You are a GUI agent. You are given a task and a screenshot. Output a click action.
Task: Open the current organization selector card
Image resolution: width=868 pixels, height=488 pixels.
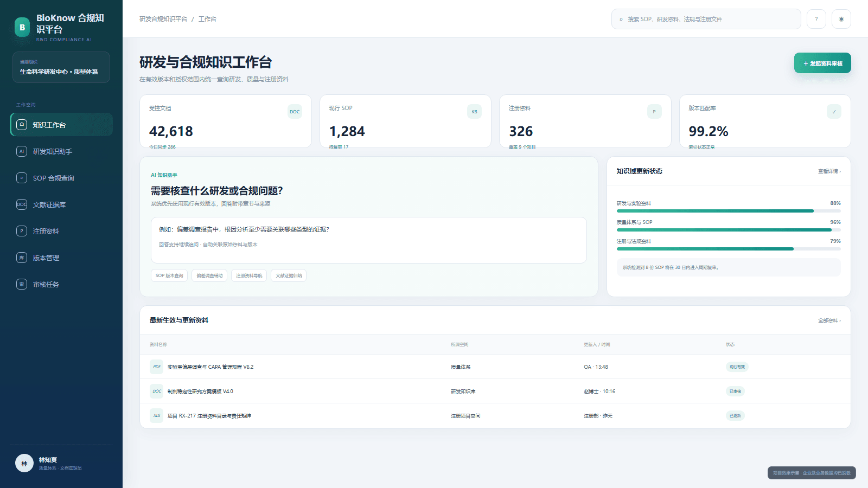tap(61, 67)
